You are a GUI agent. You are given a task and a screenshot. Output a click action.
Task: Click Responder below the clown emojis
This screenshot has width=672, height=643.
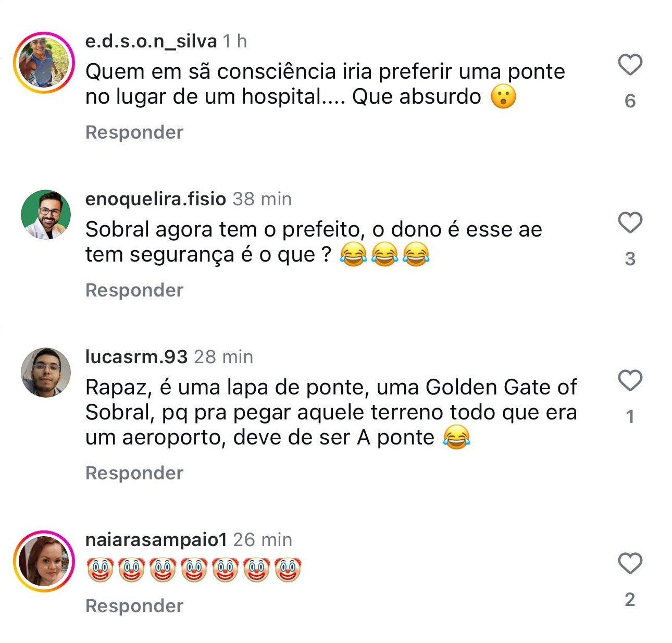pyautogui.click(x=134, y=606)
